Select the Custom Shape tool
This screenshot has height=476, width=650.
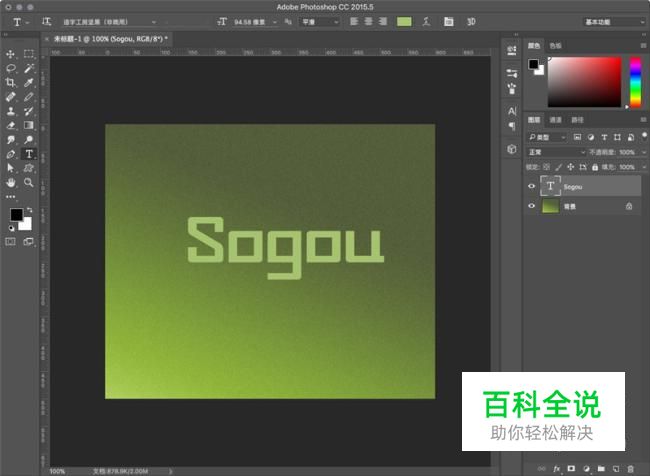point(29,168)
